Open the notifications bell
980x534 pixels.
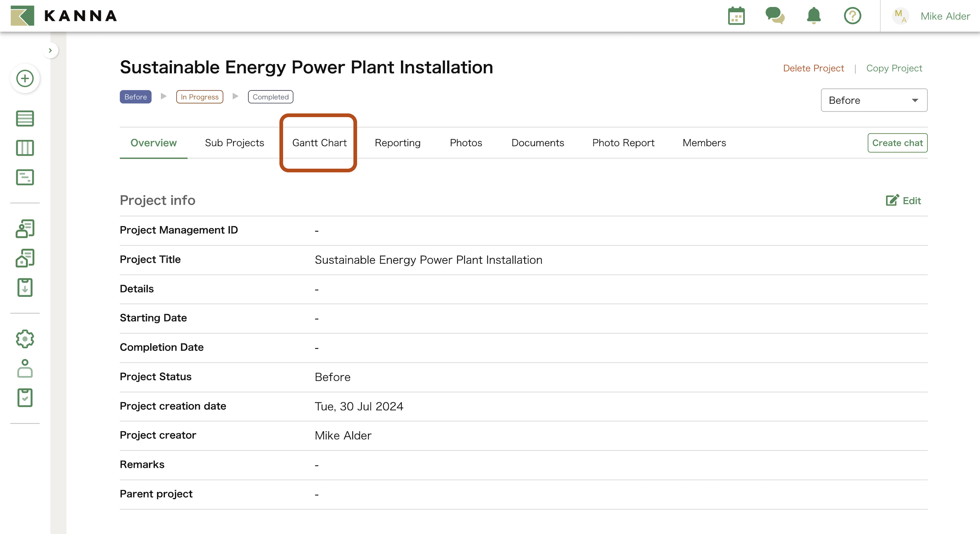pyautogui.click(x=813, y=16)
